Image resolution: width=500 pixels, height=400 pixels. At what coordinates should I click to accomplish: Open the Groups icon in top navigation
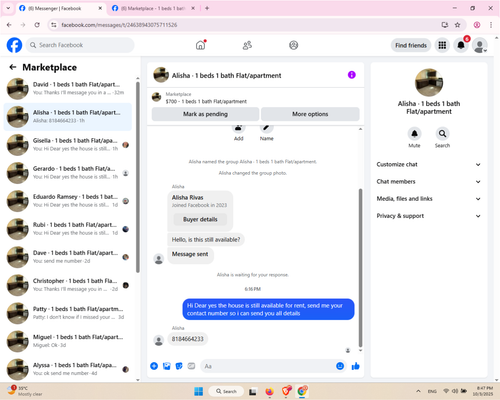[293, 45]
